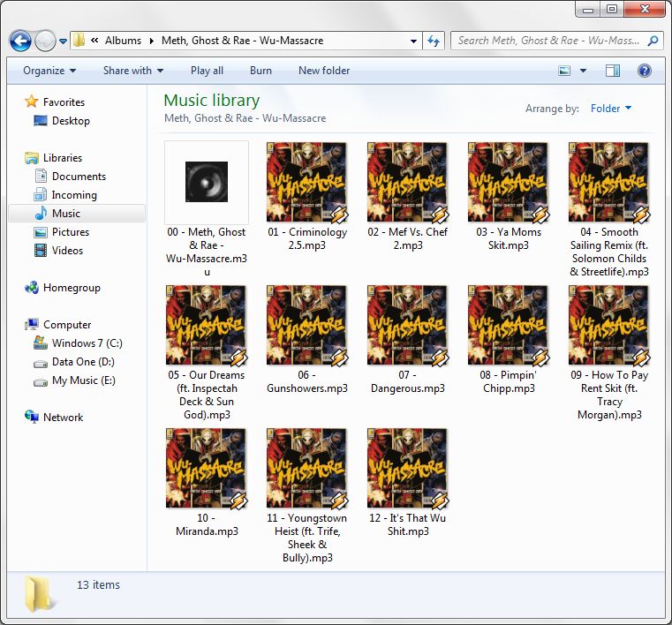Expand the arrow after Albums breadcrumb
The image size is (672, 625).
click(x=151, y=41)
